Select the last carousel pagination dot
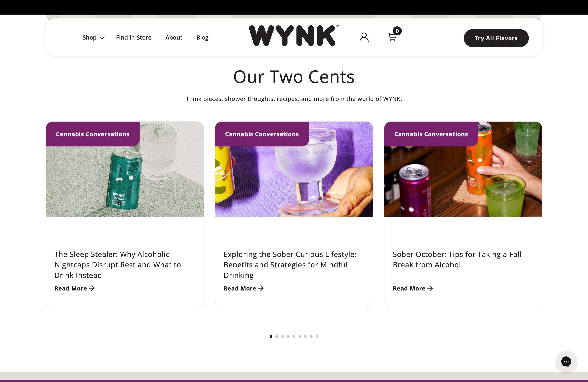This screenshot has height=382, width=588. coord(317,336)
